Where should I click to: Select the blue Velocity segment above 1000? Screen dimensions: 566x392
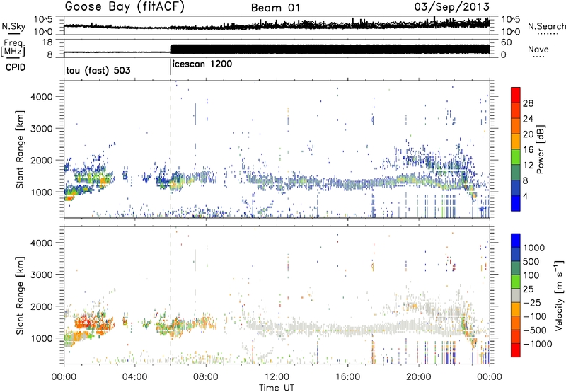coord(516,241)
